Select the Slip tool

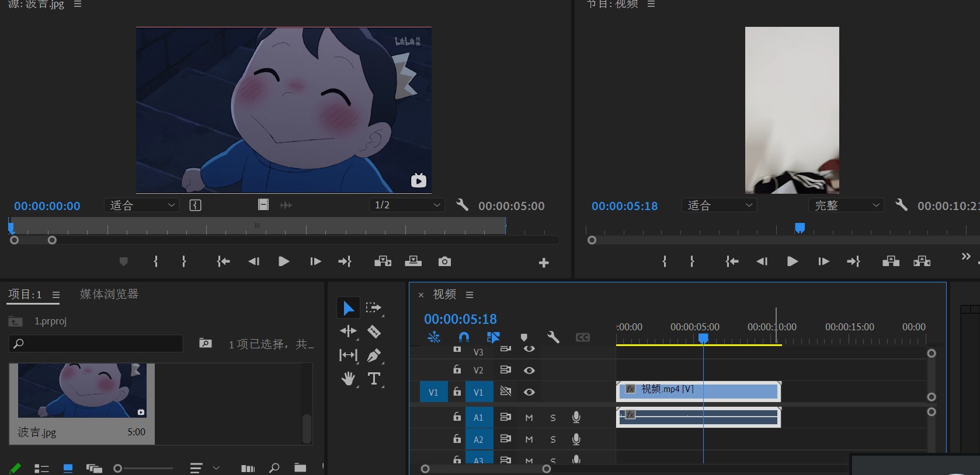(348, 355)
